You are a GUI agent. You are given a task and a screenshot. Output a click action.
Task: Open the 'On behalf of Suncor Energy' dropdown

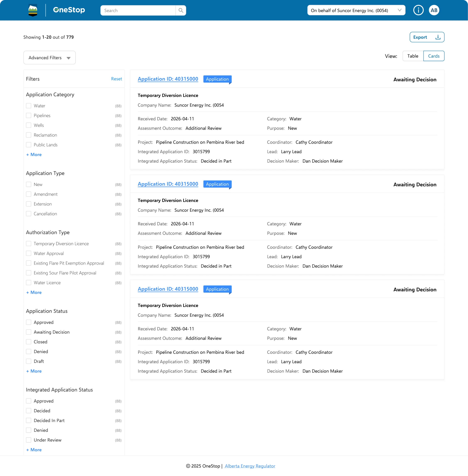pos(356,10)
